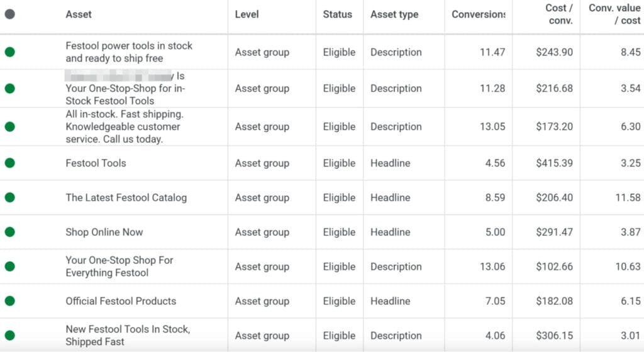Click green status dot for Shop Online Now

tap(10, 232)
